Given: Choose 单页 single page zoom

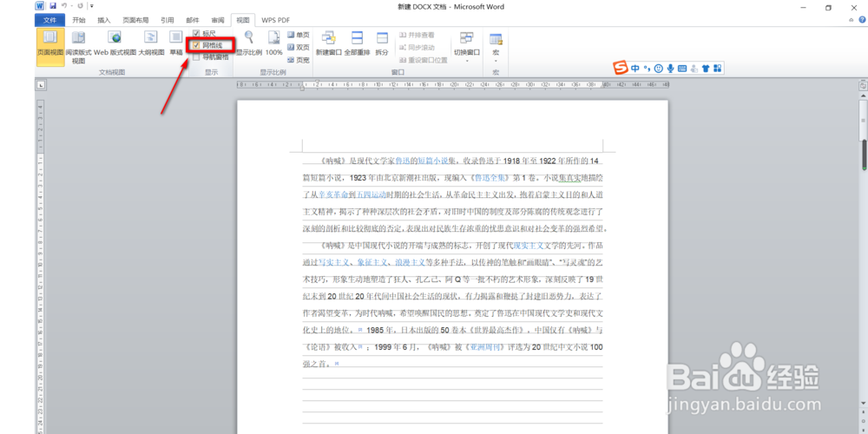Looking at the screenshot, I should (x=299, y=35).
